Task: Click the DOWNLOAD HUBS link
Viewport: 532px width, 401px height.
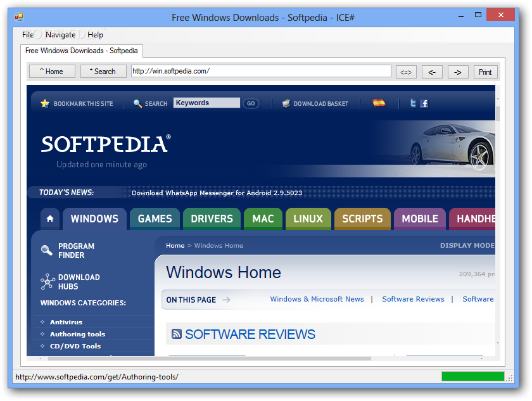Action: pyautogui.click(x=79, y=281)
